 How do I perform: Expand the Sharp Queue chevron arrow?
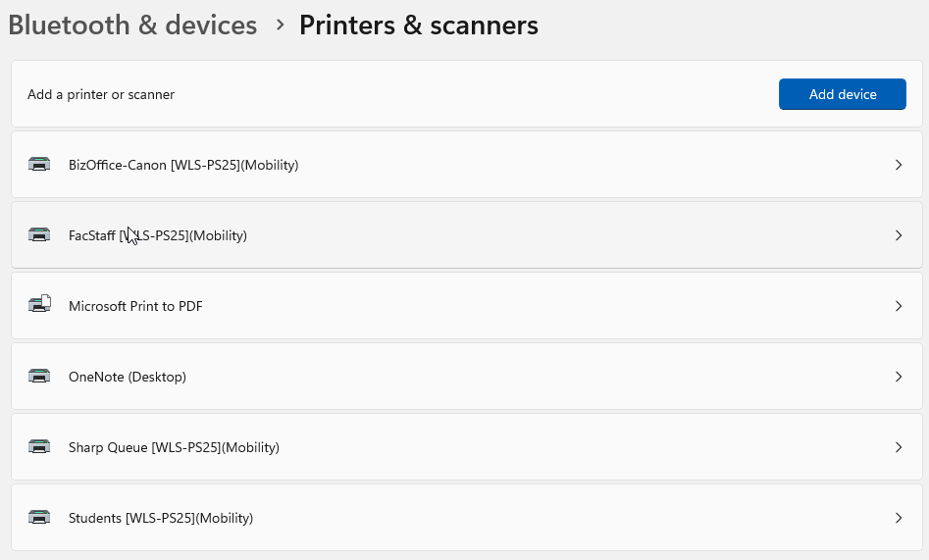pyautogui.click(x=899, y=447)
